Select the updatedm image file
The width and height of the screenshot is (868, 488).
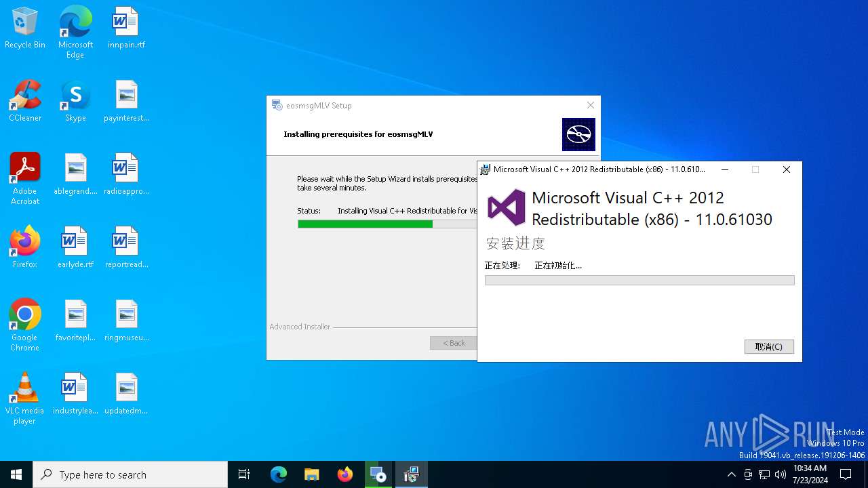pos(126,394)
